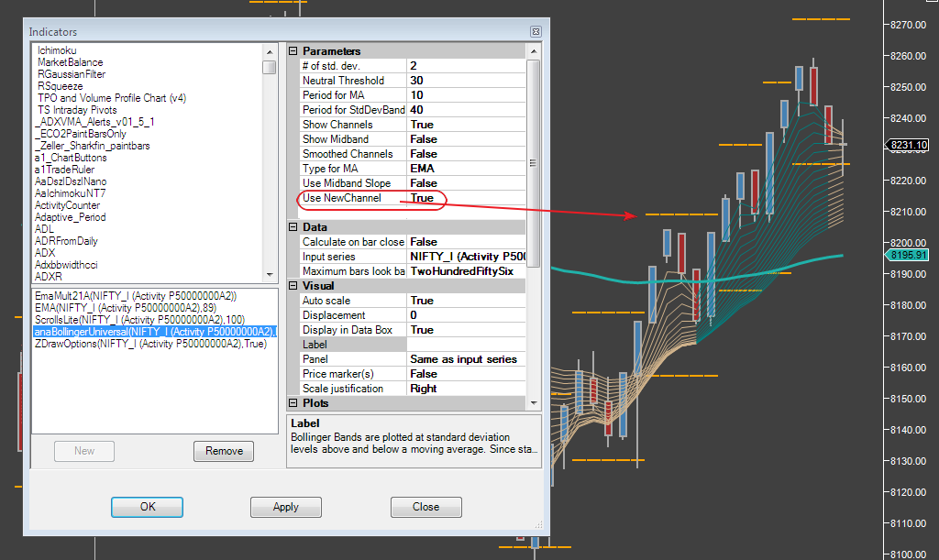Select applied ZDrawOptions indicator
Image resolution: width=939 pixels, height=560 pixels.
[150, 344]
